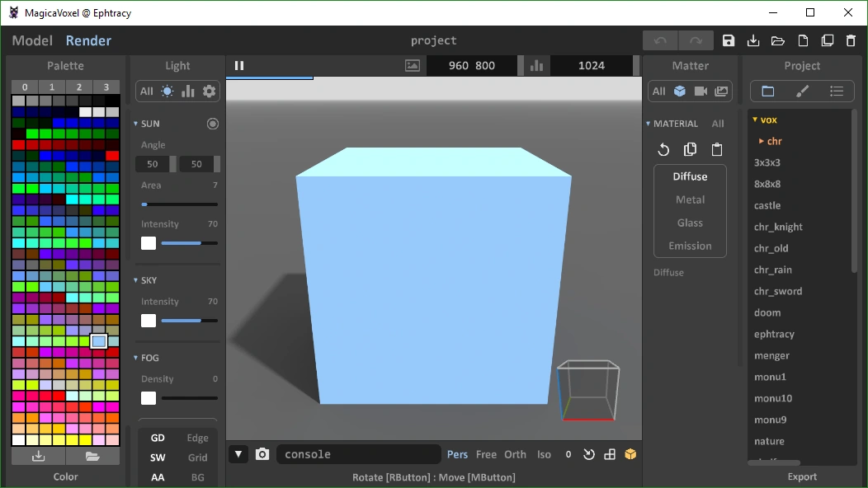Click the voxel cube icon in status bar
The image size is (868, 488).
tap(630, 453)
